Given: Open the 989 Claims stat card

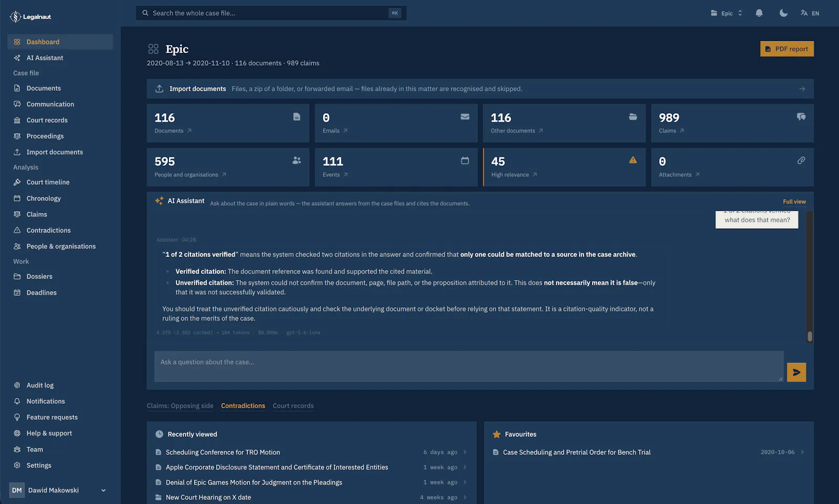Looking at the screenshot, I should [732, 123].
